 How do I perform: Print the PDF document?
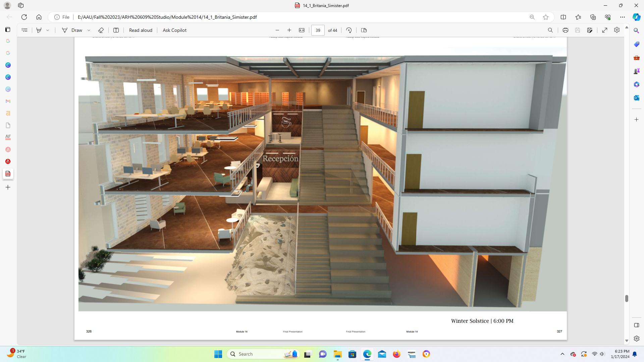point(565,30)
